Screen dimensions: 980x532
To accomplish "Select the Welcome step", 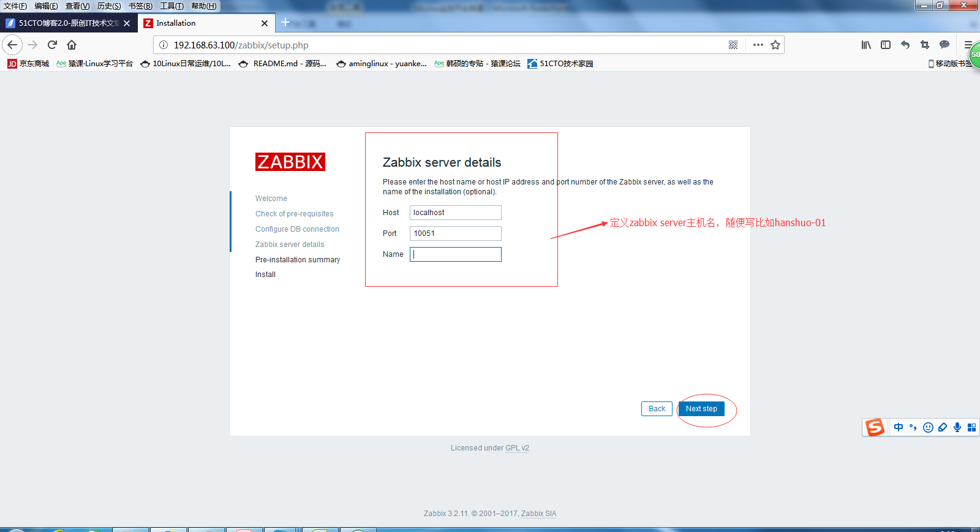I will pos(271,199).
